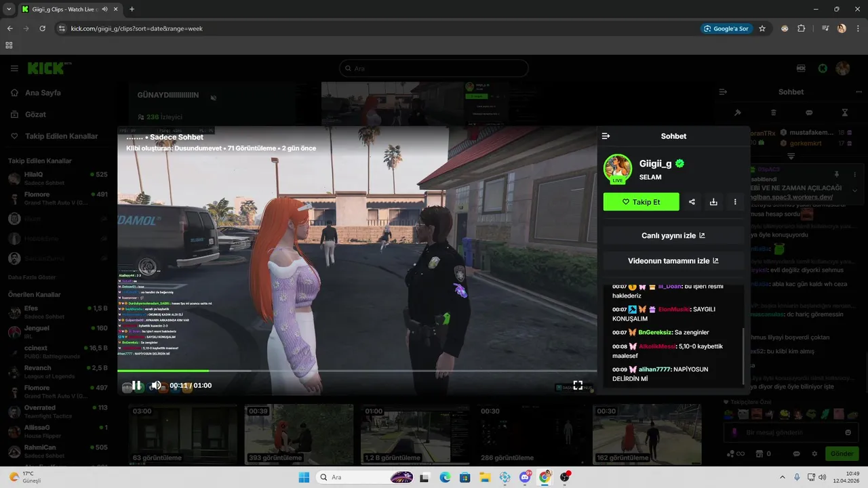868x488 pixels.
Task: Open Jenguel recommended channel
Action: pyautogui.click(x=58, y=332)
